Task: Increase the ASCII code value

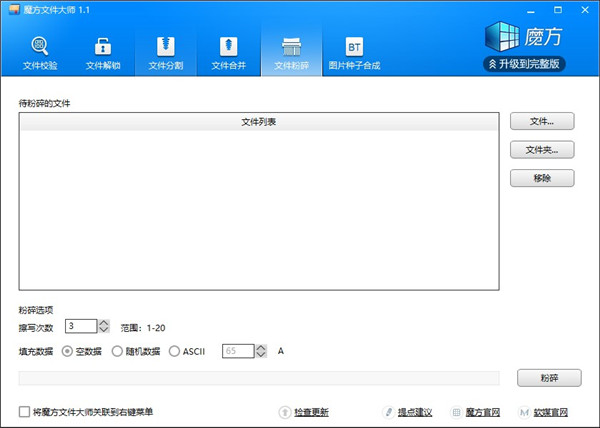Action: [x=261, y=348]
